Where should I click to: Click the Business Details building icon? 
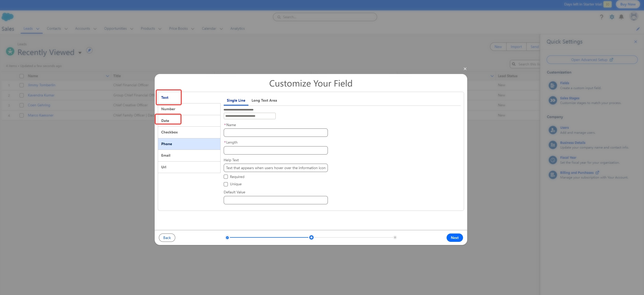coord(553,145)
